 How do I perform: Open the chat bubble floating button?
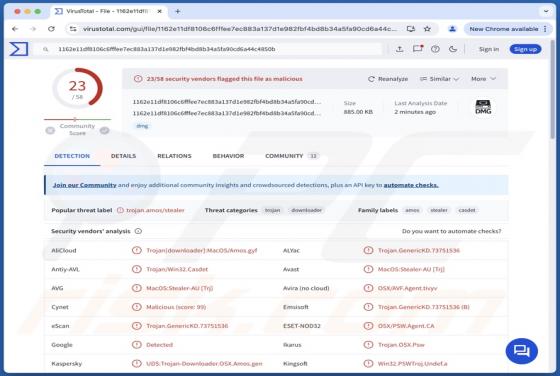coord(521,351)
